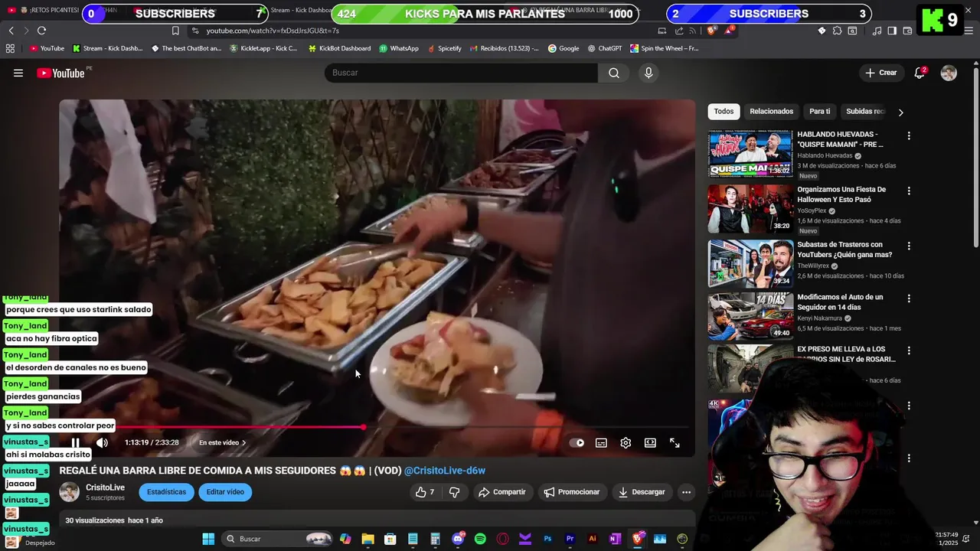This screenshot has height=551, width=980.
Task: Expand 'En este vídeo' chapters
Action: (222, 442)
